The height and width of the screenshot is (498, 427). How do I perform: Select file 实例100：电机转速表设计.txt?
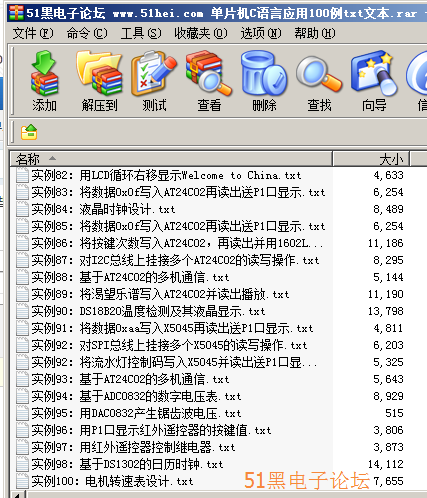tap(112, 481)
